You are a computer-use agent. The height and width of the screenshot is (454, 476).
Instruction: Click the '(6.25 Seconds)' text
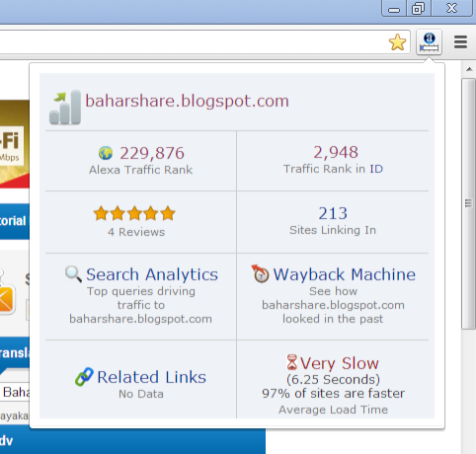[x=333, y=379]
